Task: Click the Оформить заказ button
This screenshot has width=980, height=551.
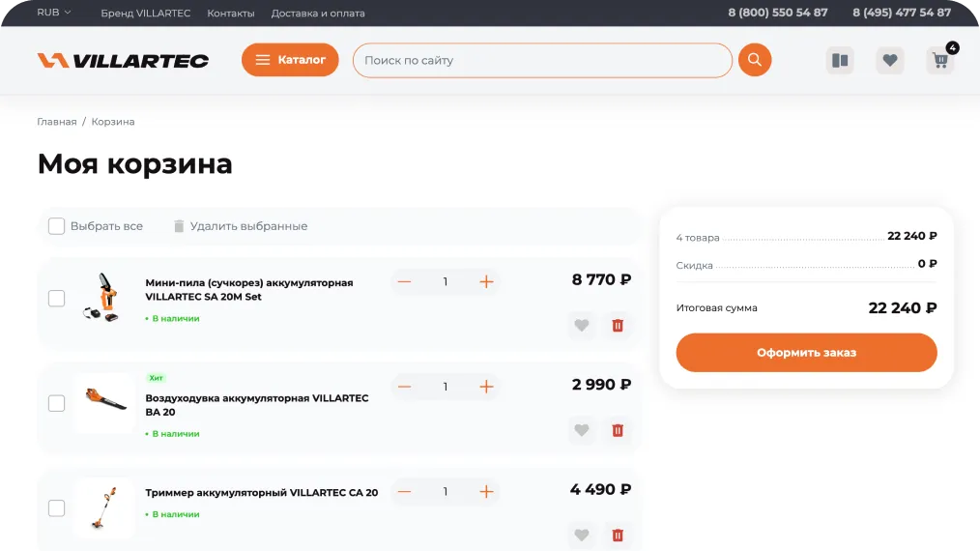Action: click(x=806, y=353)
